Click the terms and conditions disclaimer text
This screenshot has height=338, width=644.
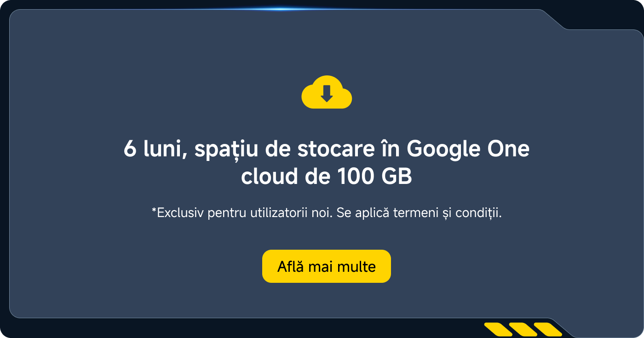pos(327,212)
